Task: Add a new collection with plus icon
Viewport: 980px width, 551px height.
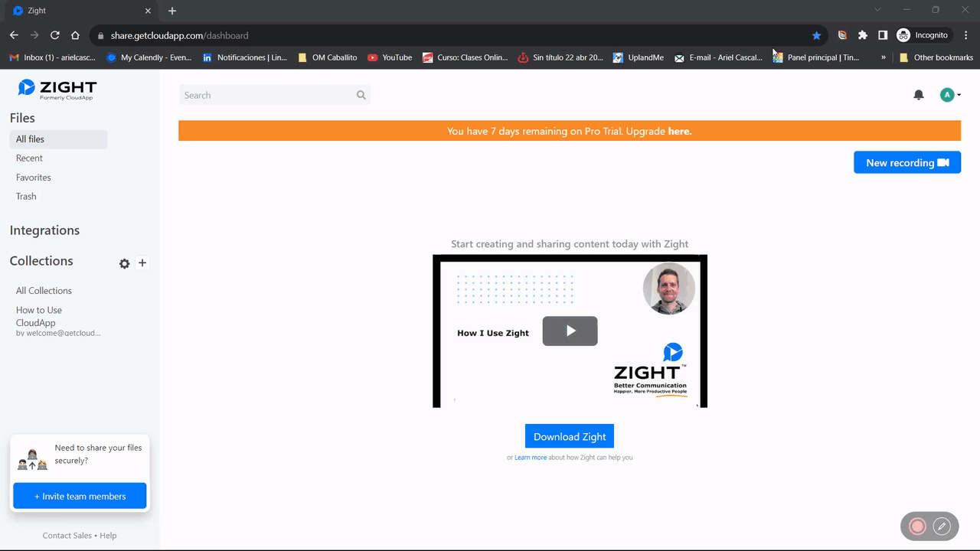Action: [142, 262]
